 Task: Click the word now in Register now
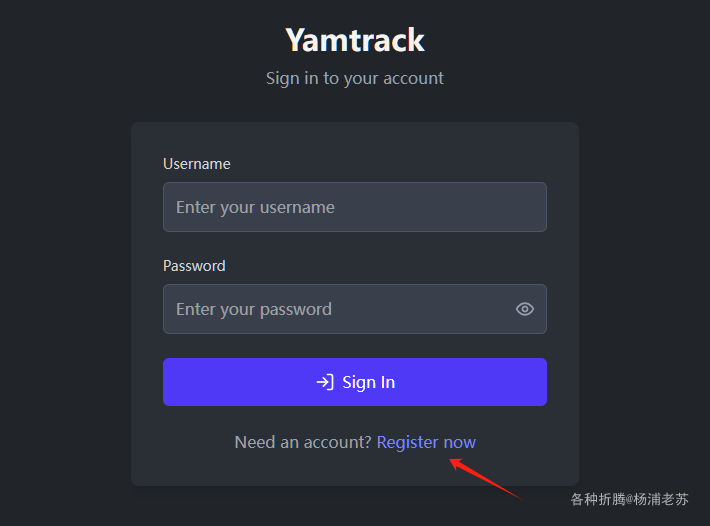[x=460, y=443]
